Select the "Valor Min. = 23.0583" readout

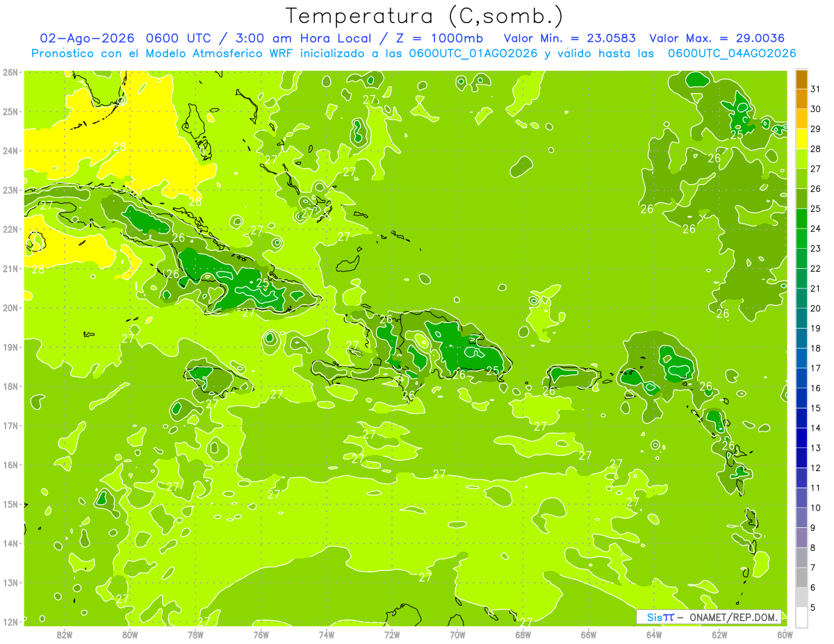pyautogui.click(x=569, y=38)
